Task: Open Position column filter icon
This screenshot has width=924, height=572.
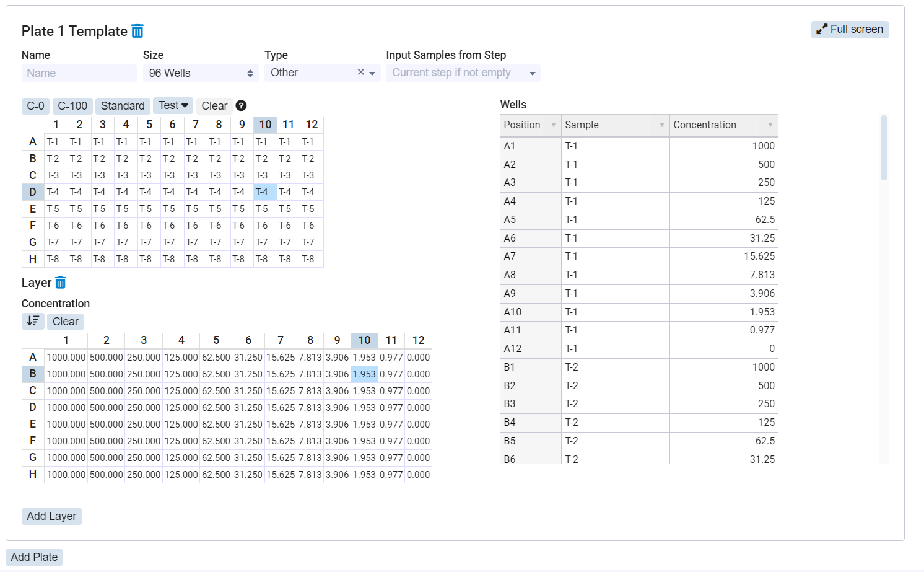Action: point(553,125)
